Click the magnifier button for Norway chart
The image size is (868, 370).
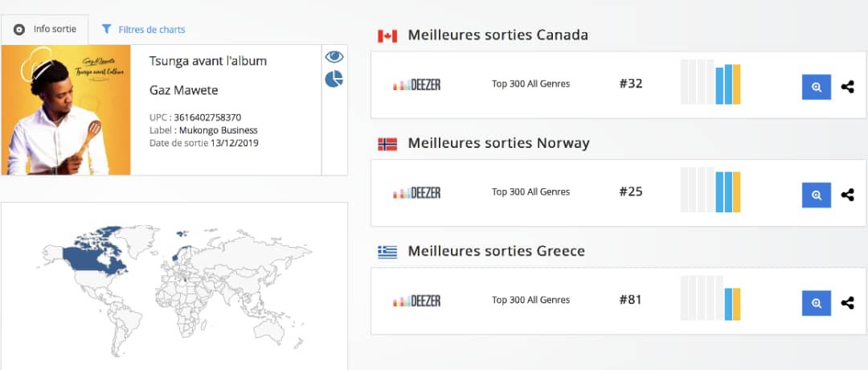pyautogui.click(x=816, y=195)
